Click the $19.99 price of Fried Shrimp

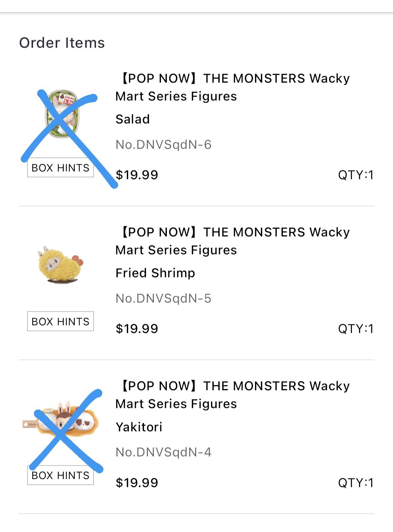click(x=137, y=329)
